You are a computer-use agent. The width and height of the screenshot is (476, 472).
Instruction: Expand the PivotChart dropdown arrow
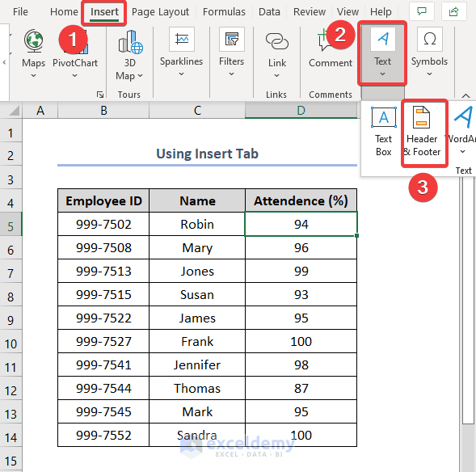[x=74, y=76]
